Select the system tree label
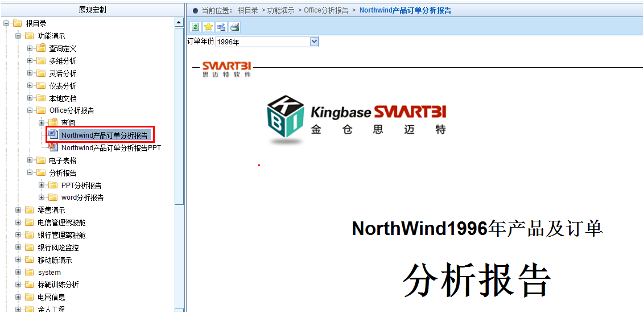Viewport: 644px width, 313px height. click(49, 273)
